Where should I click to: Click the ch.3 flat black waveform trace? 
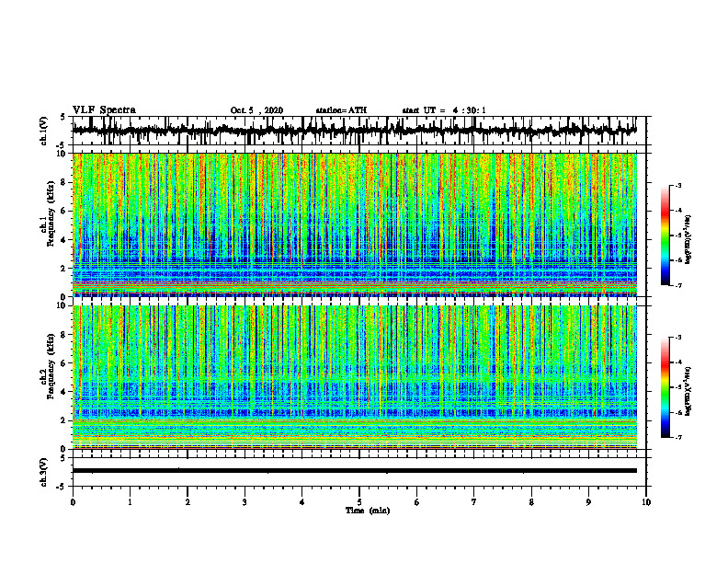[354, 471]
